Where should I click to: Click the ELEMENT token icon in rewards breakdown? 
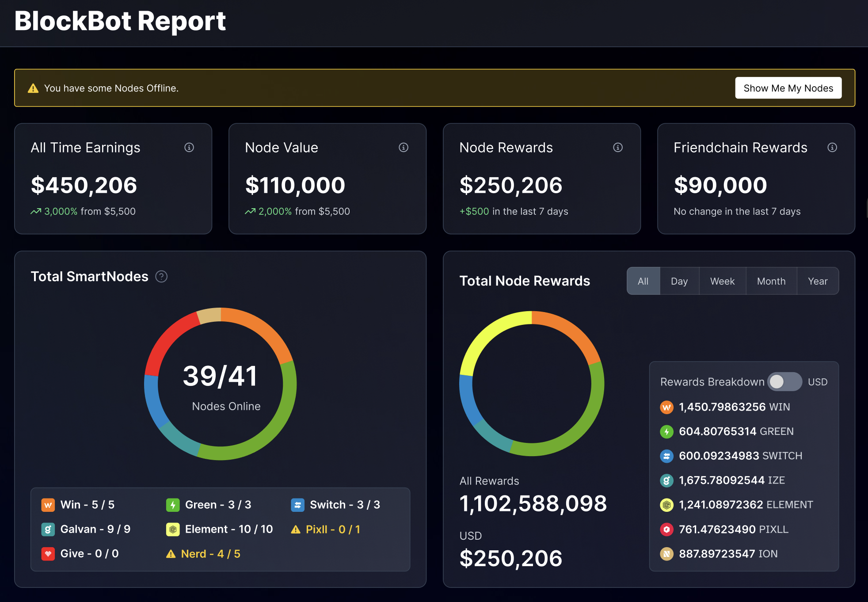coord(667,504)
